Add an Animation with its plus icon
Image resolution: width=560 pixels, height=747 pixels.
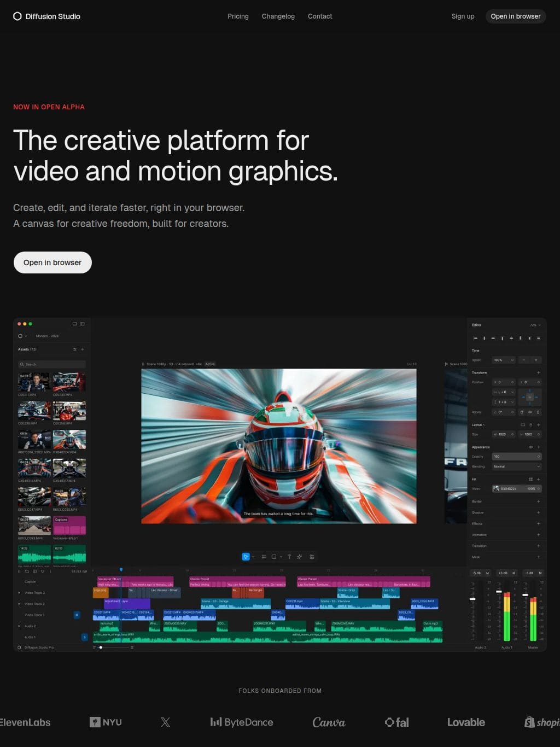tap(538, 535)
